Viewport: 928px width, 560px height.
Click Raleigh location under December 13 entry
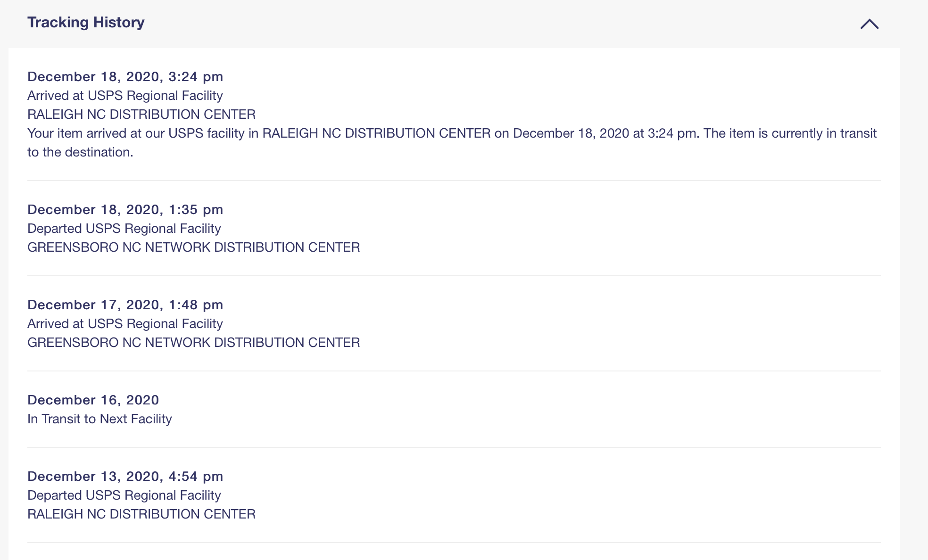click(x=141, y=514)
